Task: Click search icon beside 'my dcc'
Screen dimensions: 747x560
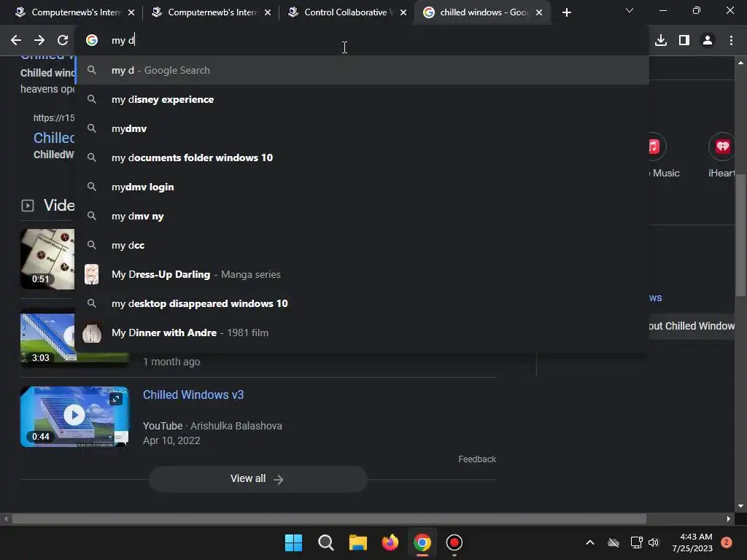Action: pos(91,245)
